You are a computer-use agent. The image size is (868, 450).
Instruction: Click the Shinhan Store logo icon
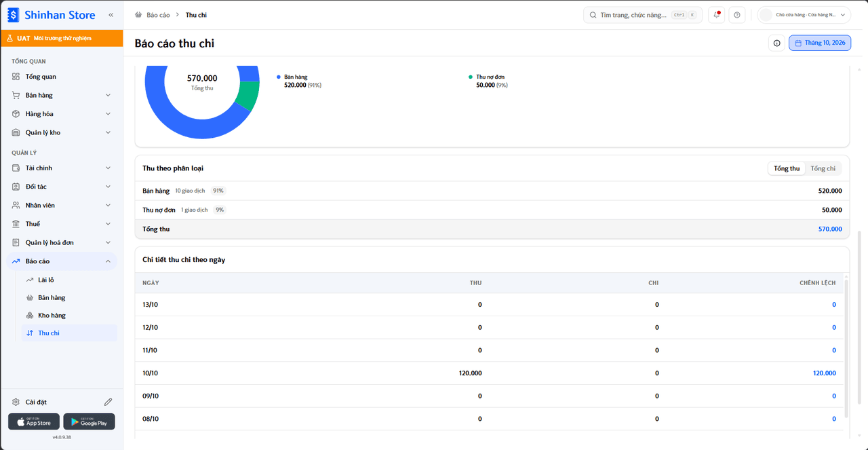click(x=14, y=14)
